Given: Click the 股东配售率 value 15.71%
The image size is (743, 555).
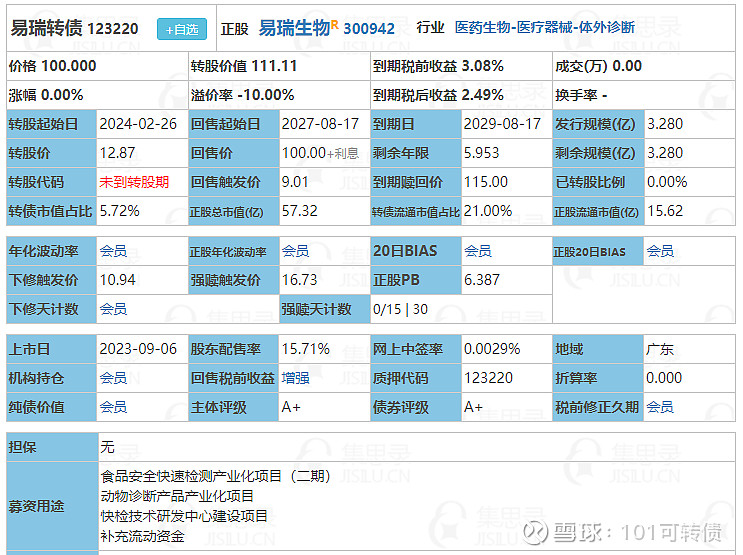Looking at the screenshot, I should pyautogui.click(x=306, y=349).
